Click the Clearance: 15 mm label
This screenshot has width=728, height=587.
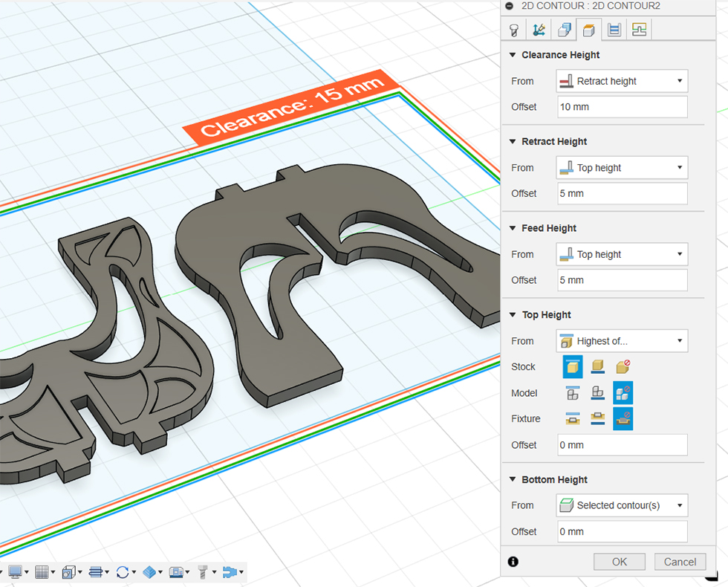coord(293,108)
